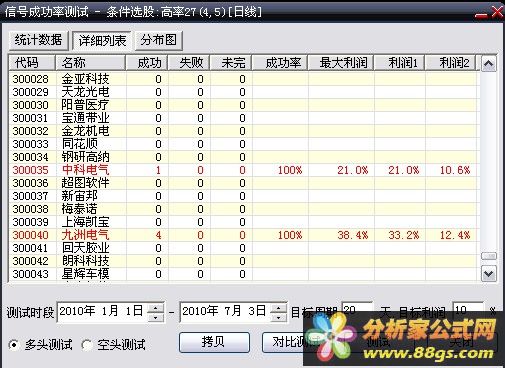Image resolution: width=505 pixels, height=368 pixels.
Task: Click the 拷贝 button
Action: click(x=214, y=342)
